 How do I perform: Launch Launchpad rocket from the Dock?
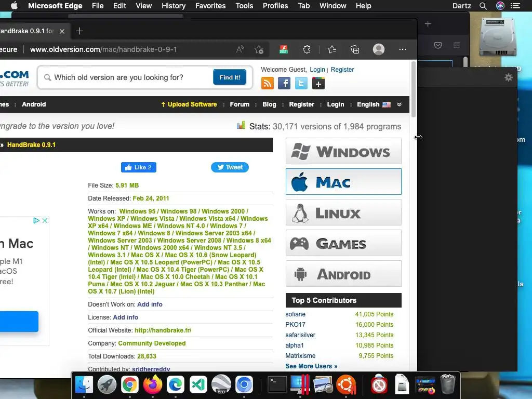point(107,385)
